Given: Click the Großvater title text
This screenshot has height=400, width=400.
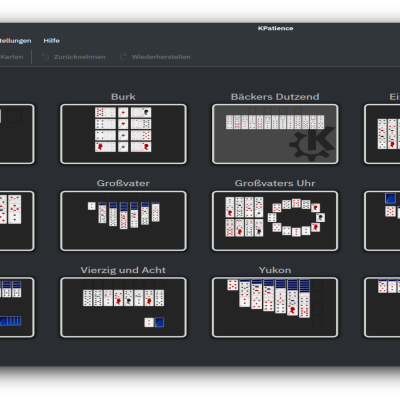Looking at the screenshot, I should 123,183.
